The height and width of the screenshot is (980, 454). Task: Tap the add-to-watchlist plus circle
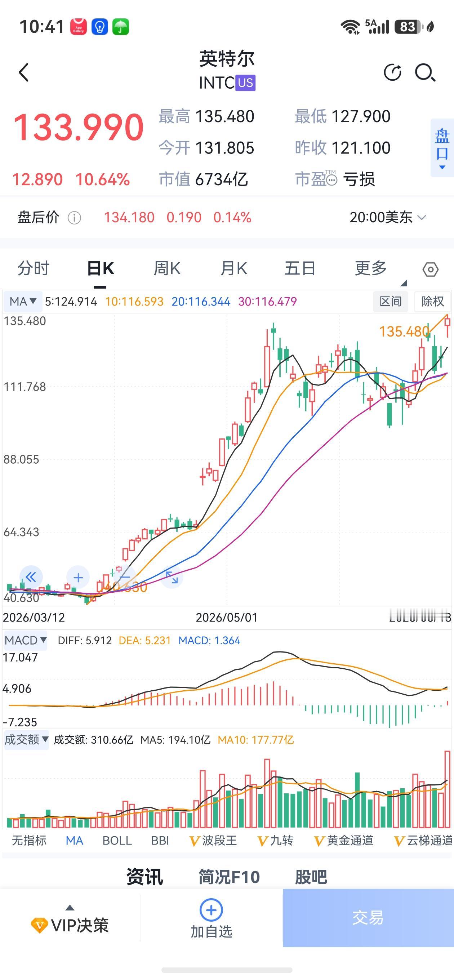[x=211, y=910]
